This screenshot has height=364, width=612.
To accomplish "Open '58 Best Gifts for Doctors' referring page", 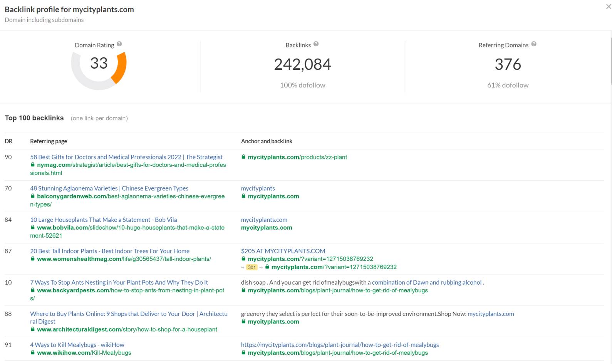I will point(126,157).
